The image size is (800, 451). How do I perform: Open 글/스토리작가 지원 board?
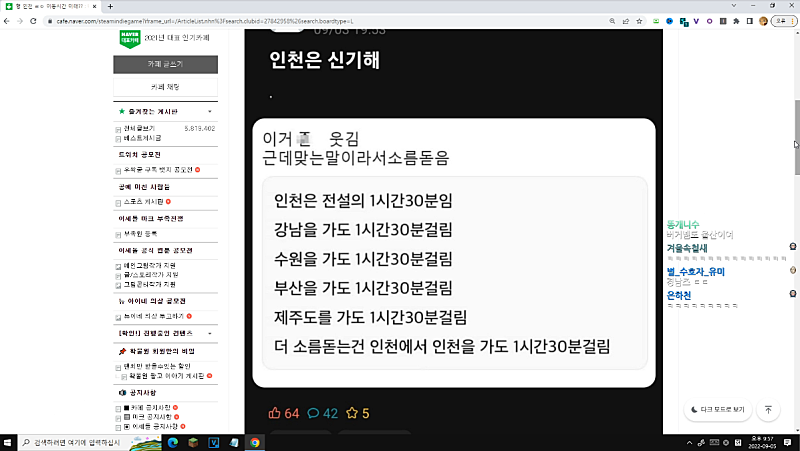151,275
